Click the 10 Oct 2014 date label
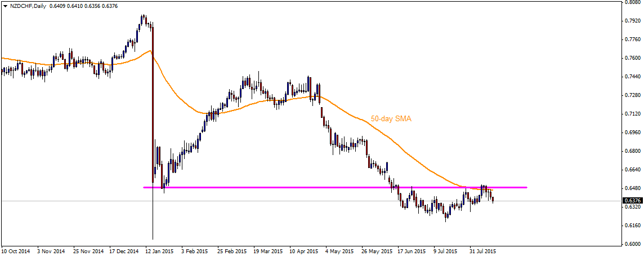 coord(16,251)
